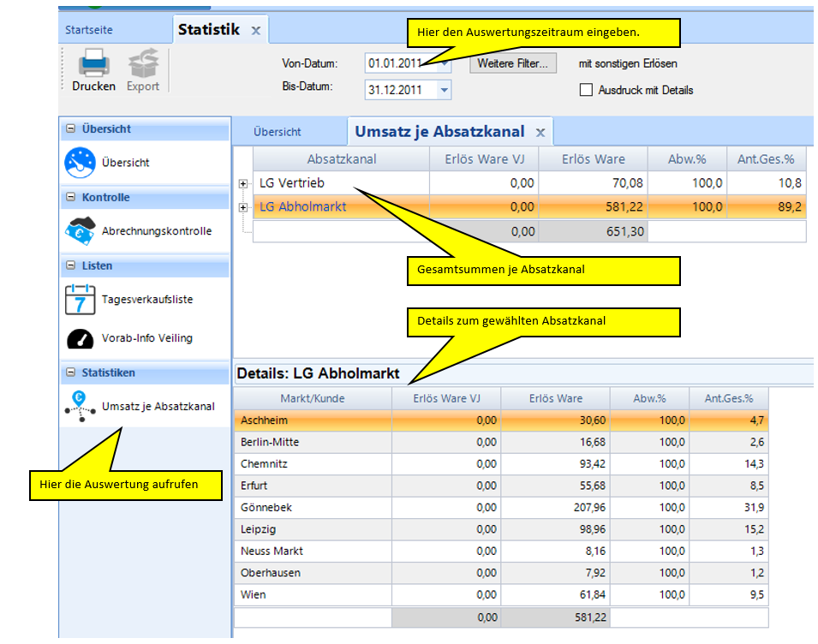Click the Weitere Filter button
818x644 pixels.
tap(514, 64)
